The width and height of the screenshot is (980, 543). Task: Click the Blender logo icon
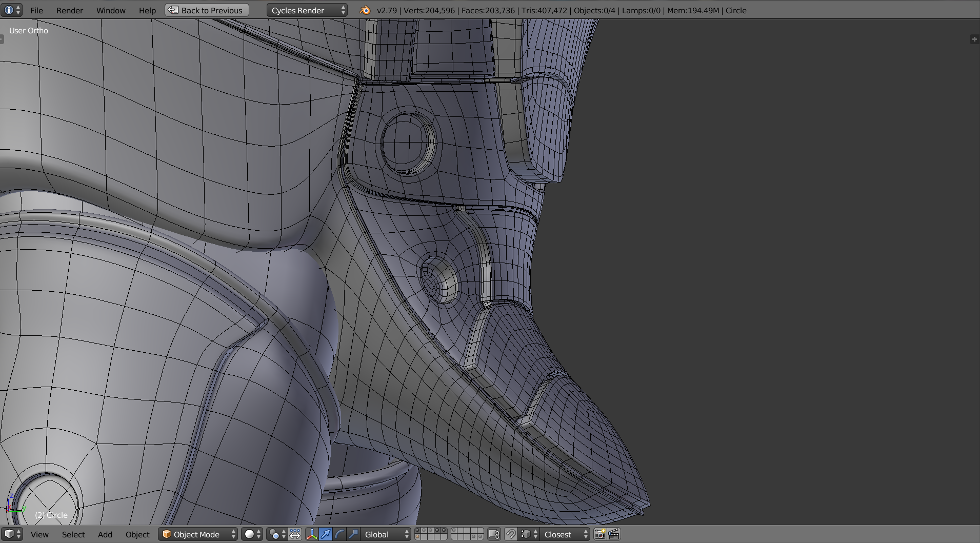click(x=365, y=10)
